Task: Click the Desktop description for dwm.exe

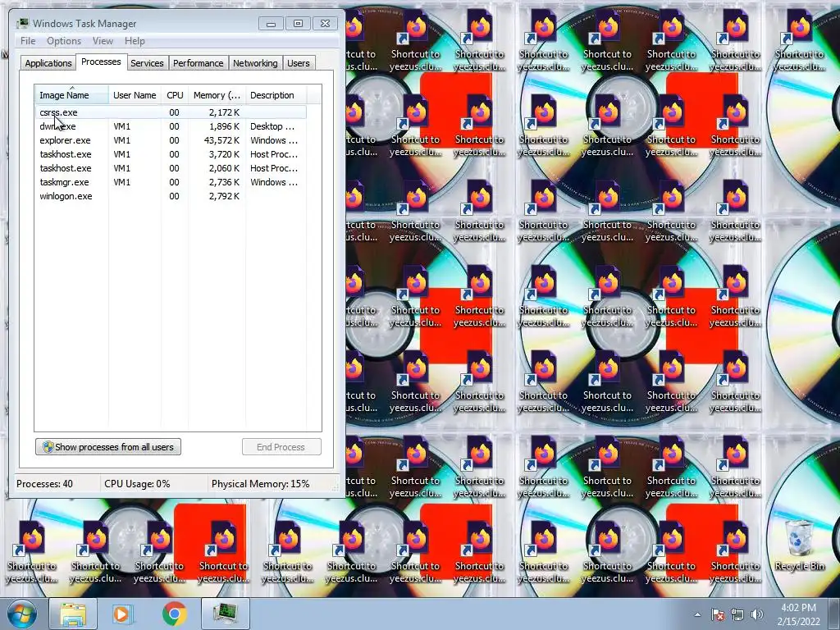Action: click(272, 126)
